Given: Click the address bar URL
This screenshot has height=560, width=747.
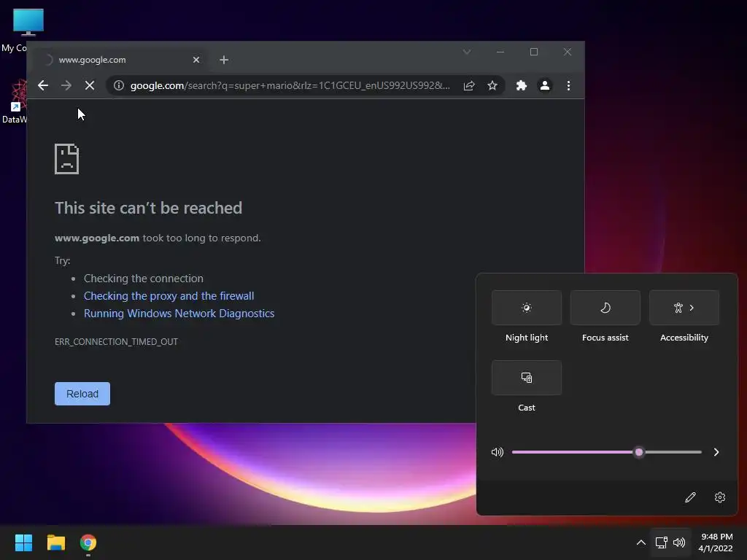Looking at the screenshot, I should point(290,86).
